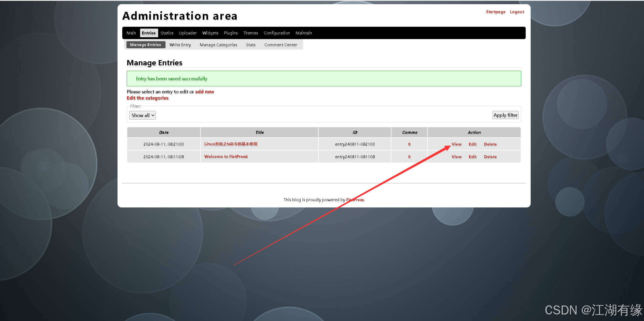This screenshot has width=644, height=321.
Task: Switch to the Statics tab
Action: (167, 33)
